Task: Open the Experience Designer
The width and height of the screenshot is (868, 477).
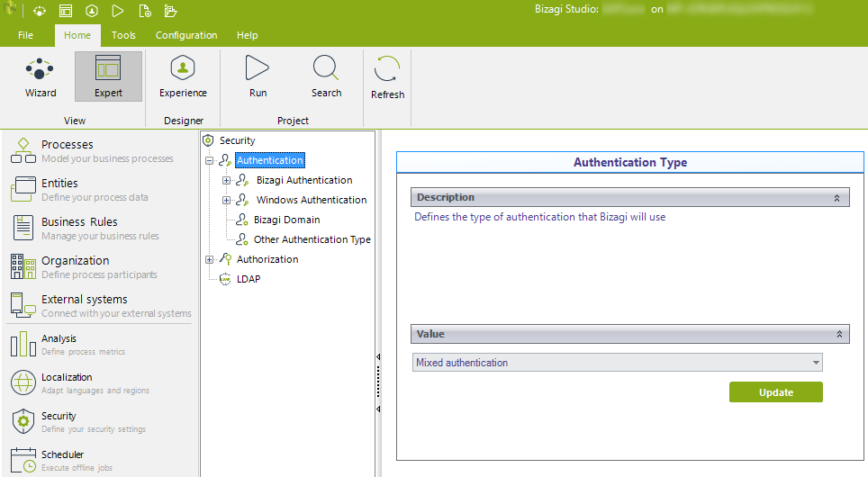Action: click(183, 76)
